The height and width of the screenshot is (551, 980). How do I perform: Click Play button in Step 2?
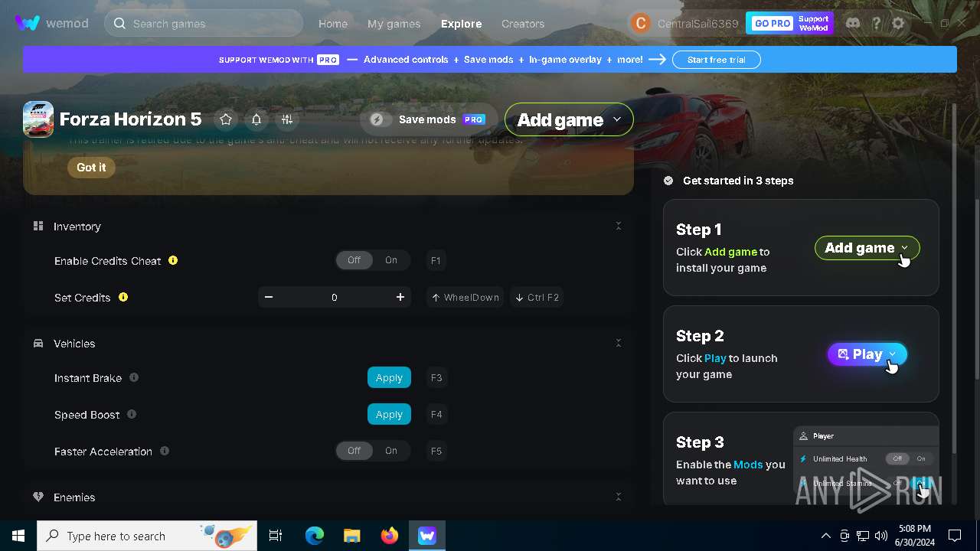click(x=867, y=354)
